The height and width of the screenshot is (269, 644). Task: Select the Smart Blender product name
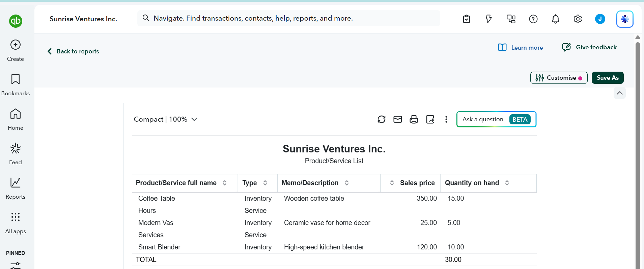159,247
